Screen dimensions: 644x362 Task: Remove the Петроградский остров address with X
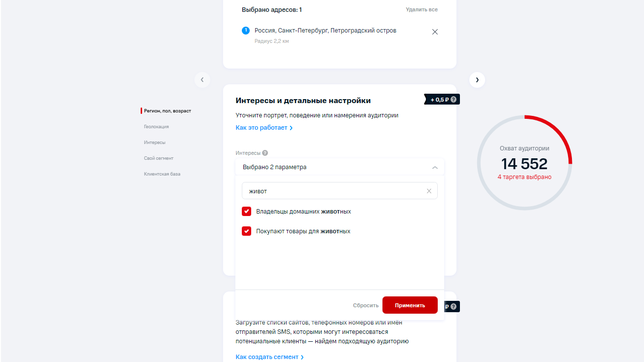[435, 32]
